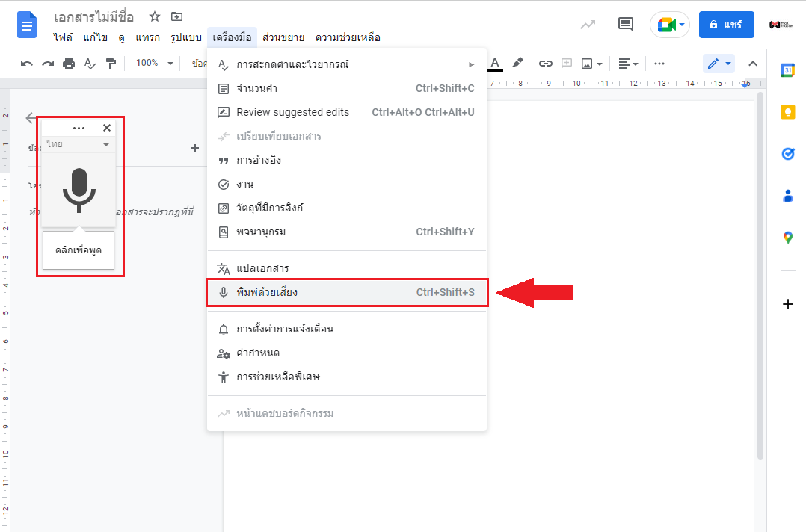The width and height of the screenshot is (806, 532).
Task: Hide the menus with up chevron
Action: [x=752, y=64]
